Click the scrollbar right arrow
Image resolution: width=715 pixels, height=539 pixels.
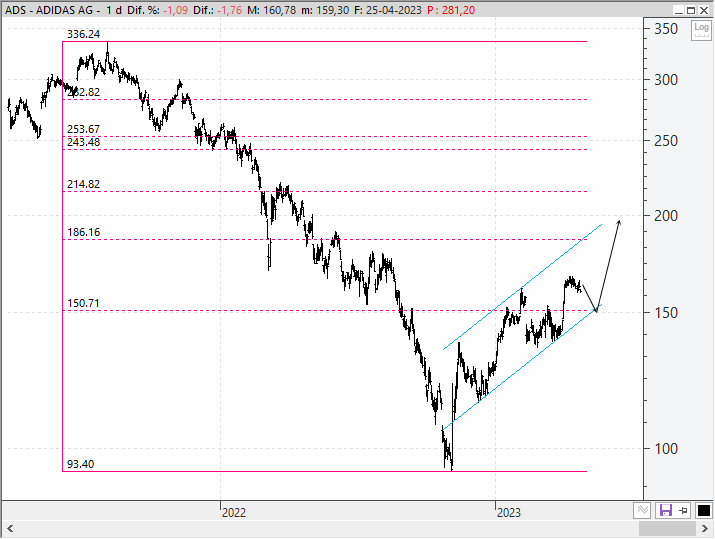705,529
